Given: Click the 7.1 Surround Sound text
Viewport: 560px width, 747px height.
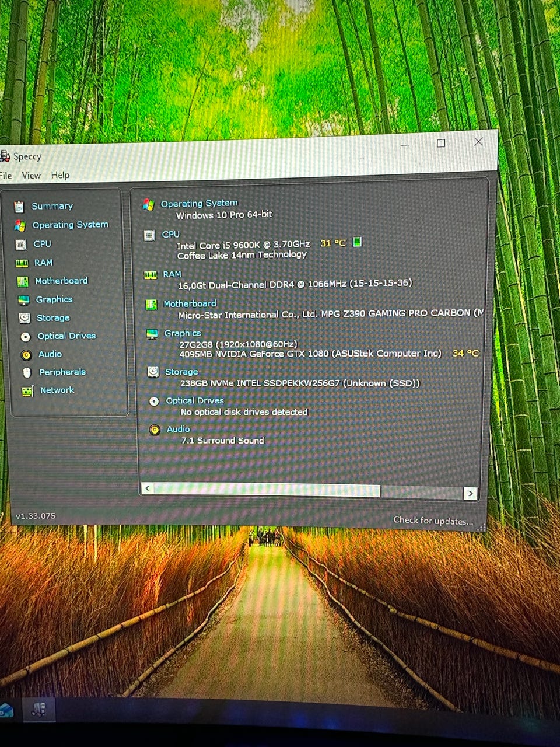Looking at the screenshot, I should (223, 441).
